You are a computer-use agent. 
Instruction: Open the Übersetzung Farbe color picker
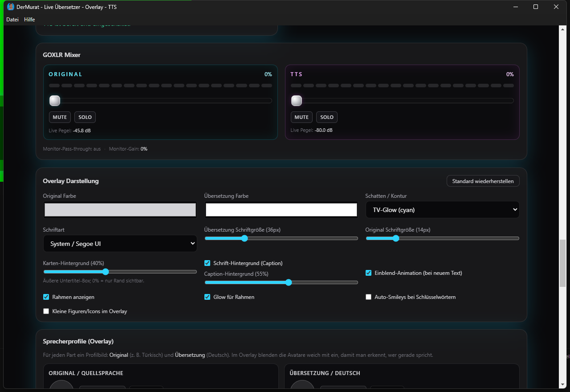pos(281,210)
